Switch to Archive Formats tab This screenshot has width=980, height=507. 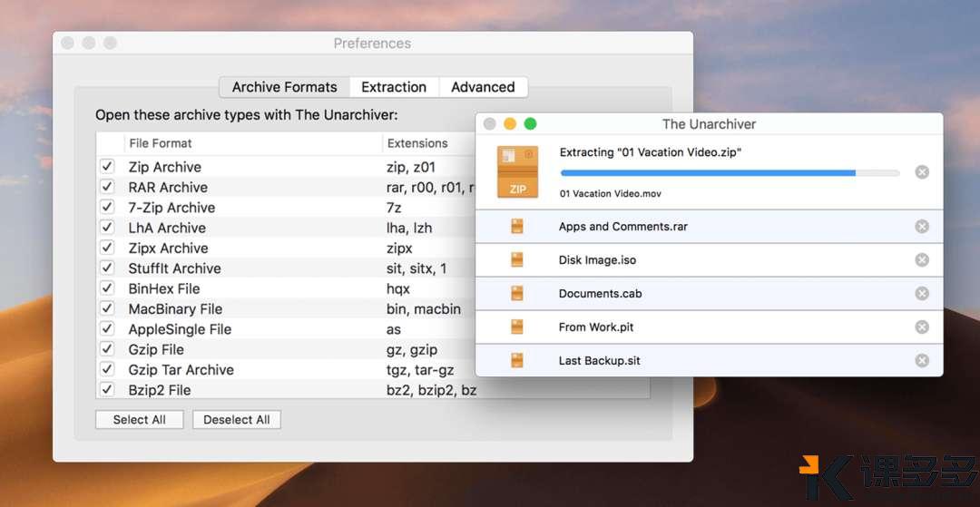[x=284, y=87]
